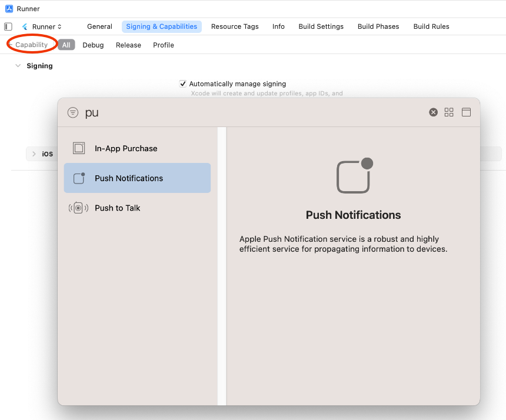The height and width of the screenshot is (420, 506).
Task: Collapse the Signing section
Action: (x=18, y=66)
